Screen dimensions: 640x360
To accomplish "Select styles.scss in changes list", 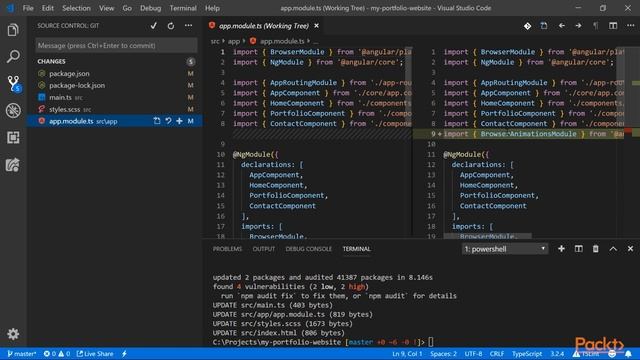I will pos(114,109).
